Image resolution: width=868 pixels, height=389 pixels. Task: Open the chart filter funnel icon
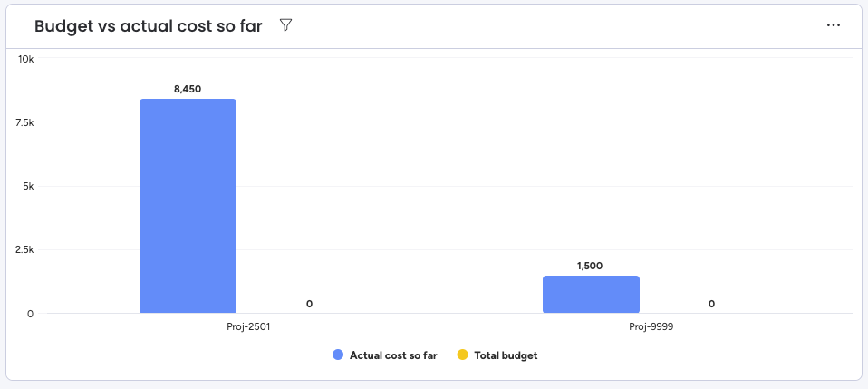tap(285, 25)
